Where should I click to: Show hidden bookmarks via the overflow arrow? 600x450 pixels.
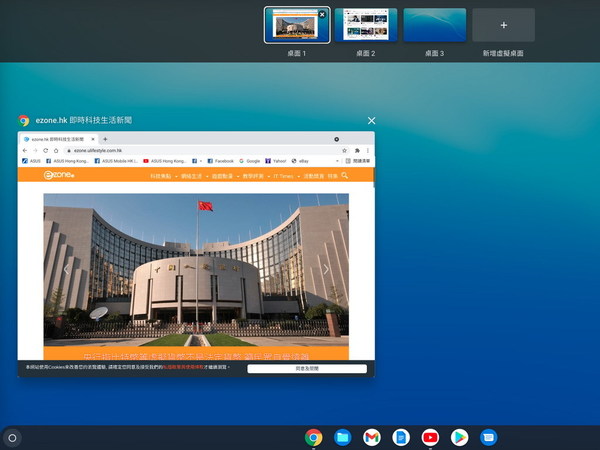[x=337, y=161]
